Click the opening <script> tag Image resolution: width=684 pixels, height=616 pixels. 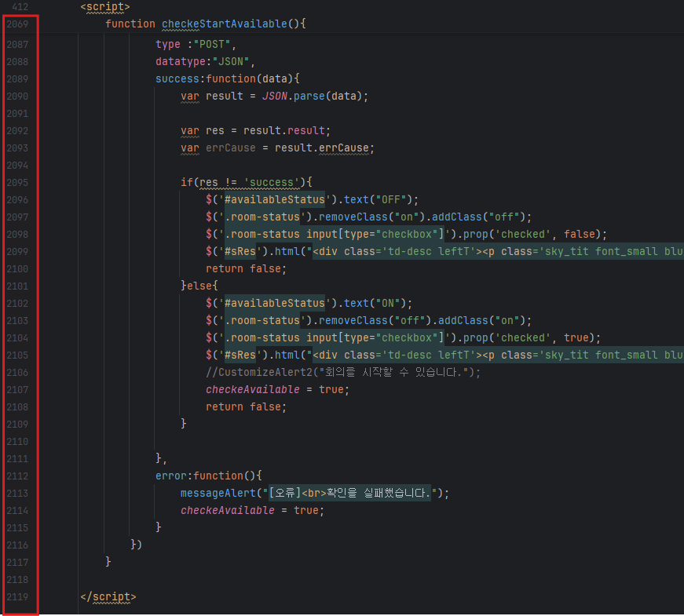click(x=105, y=7)
